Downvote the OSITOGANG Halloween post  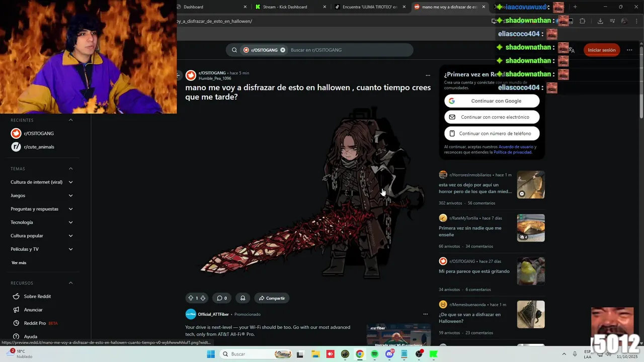[x=203, y=298]
